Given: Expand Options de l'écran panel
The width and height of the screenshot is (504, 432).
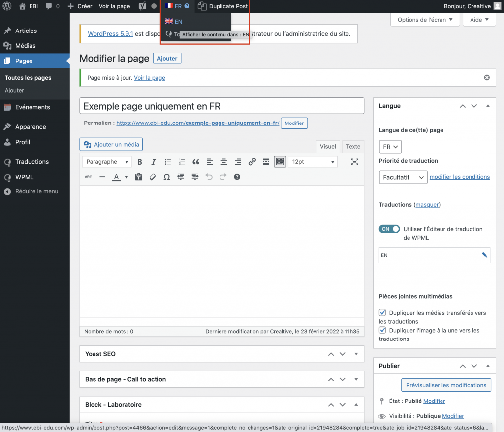Looking at the screenshot, I should coord(425,20).
